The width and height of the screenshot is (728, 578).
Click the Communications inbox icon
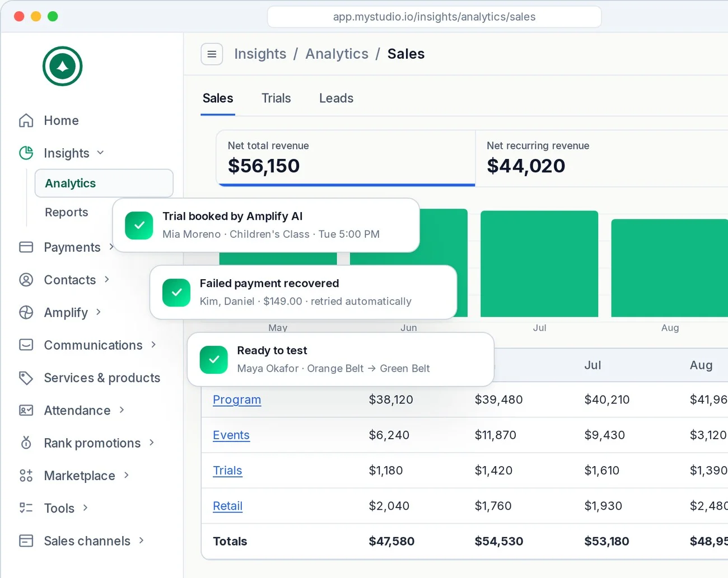(x=26, y=345)
